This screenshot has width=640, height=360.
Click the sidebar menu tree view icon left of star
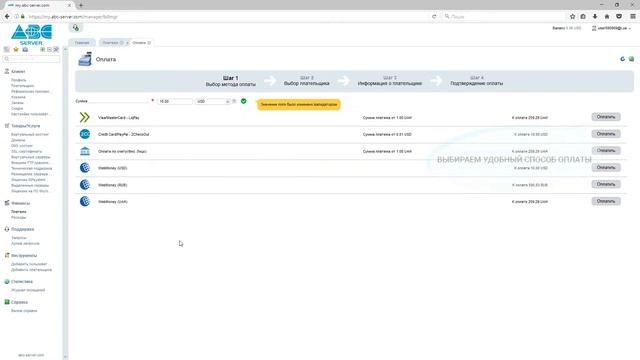pyautogui.click(x=7, y=49)
